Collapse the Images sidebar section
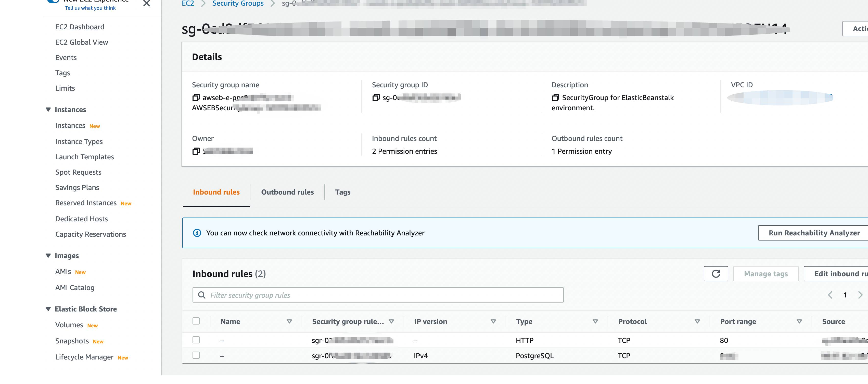 48,256
